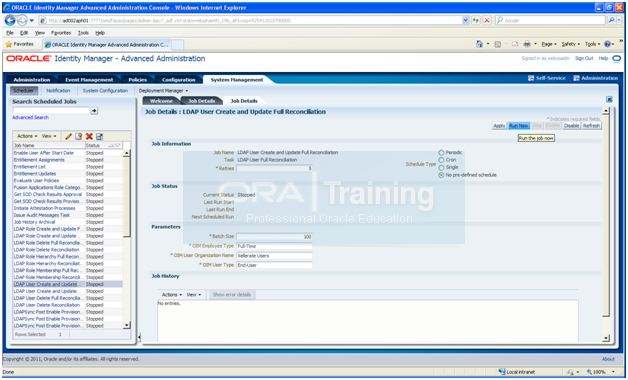This screenshot has height=380, width=628.
Task: Open the Event Management tab
Action: pos(89,80)
